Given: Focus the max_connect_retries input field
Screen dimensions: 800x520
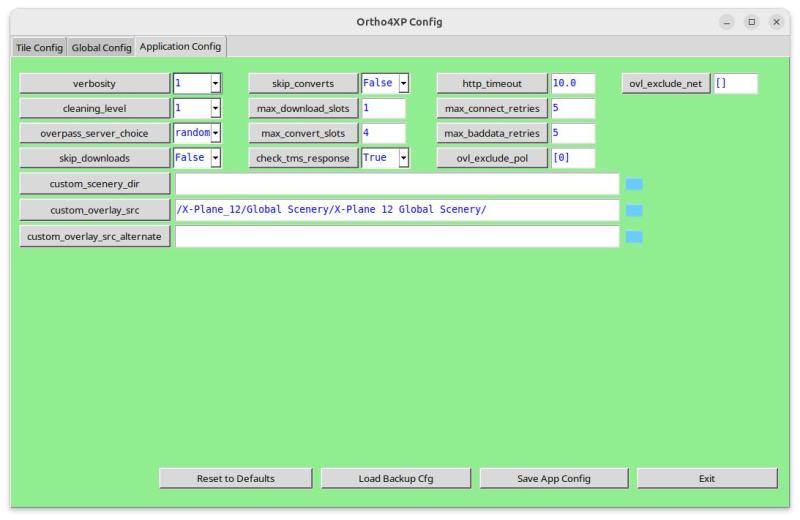Looking at the screenshot, I should pyautogui.click(x=573, y=108).
